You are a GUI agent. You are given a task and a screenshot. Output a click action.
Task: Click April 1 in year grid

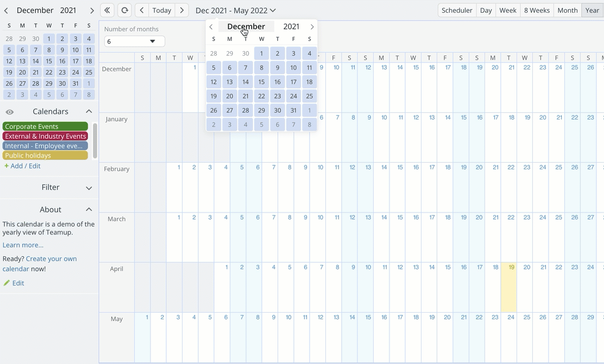pos(222,287)
